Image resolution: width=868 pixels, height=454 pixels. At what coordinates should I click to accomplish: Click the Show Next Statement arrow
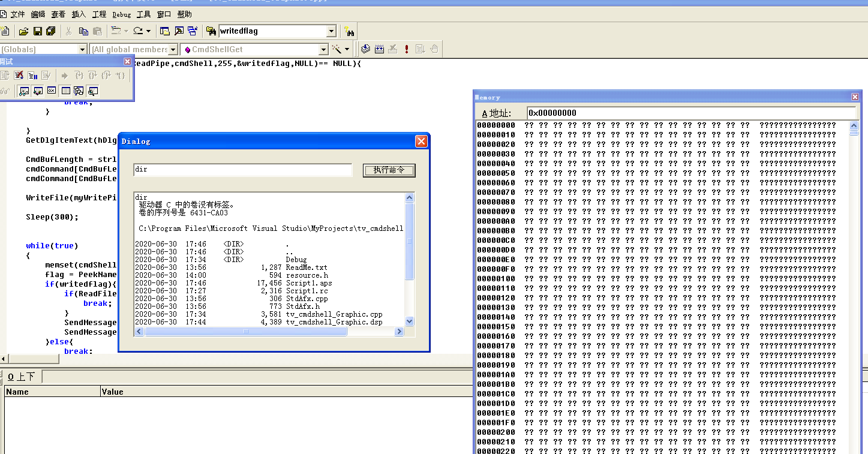tap(64, 76)
